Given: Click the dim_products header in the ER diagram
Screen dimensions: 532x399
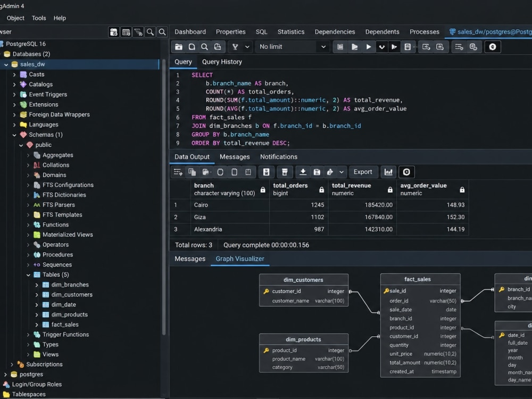Looking at the screenshot, I should [303, 339].
